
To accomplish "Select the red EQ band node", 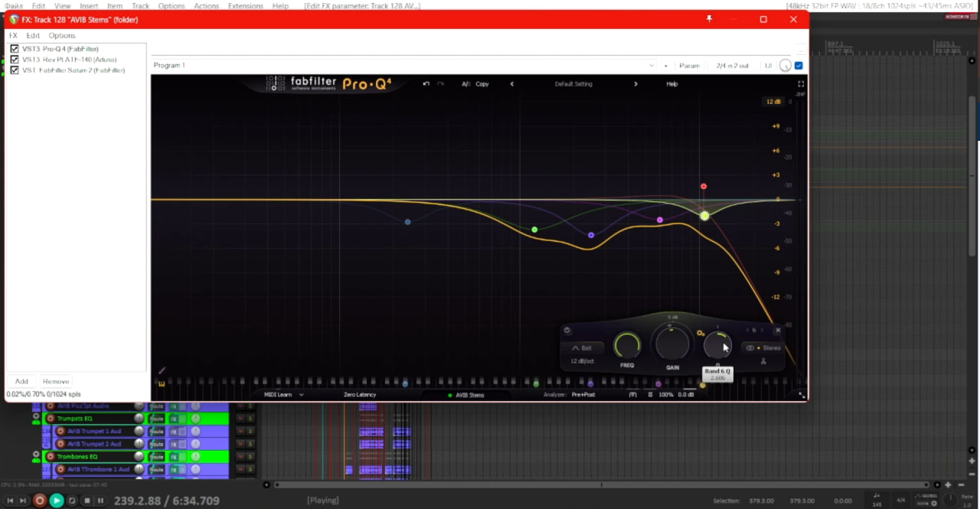I will pos(704,186).
